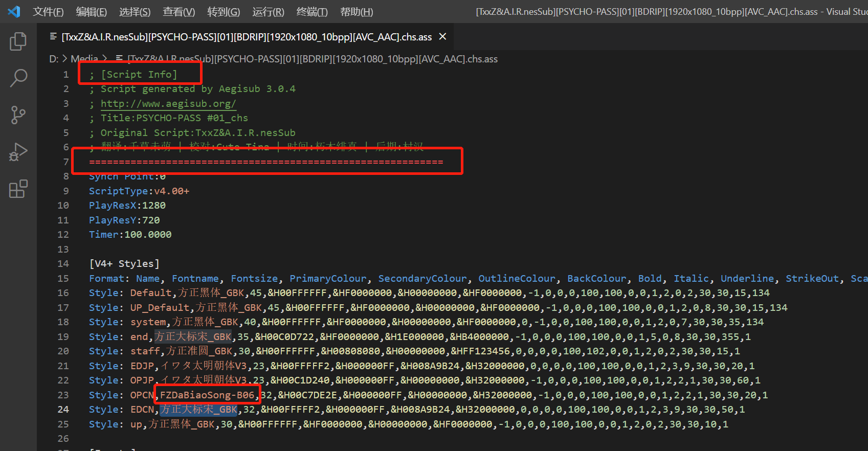Click the Media breadcrumb folder
The width and height of the screenshot is (868, 451).
pyautogui.click(x=84, y=59)
